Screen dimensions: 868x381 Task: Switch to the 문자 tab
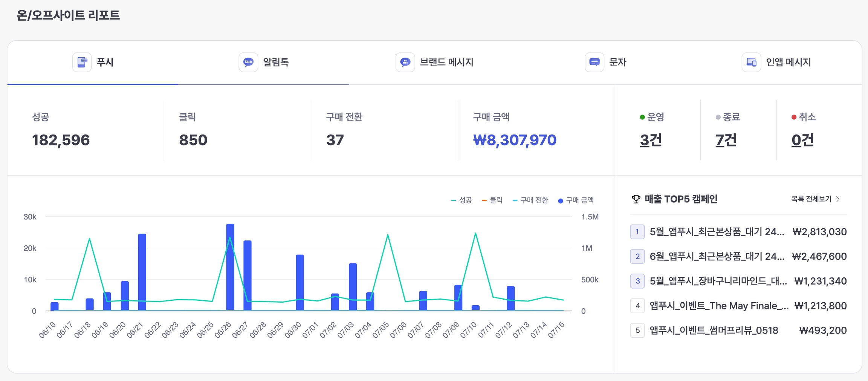pyautogui.click(x=605, y=62)
